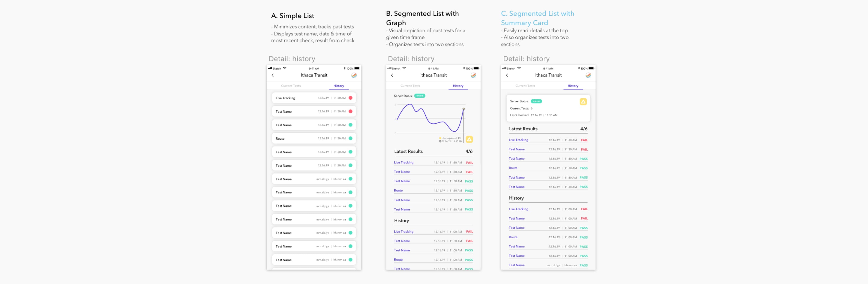
Task: Click ONLINE badge in the summary card
Action: [536, 101]
